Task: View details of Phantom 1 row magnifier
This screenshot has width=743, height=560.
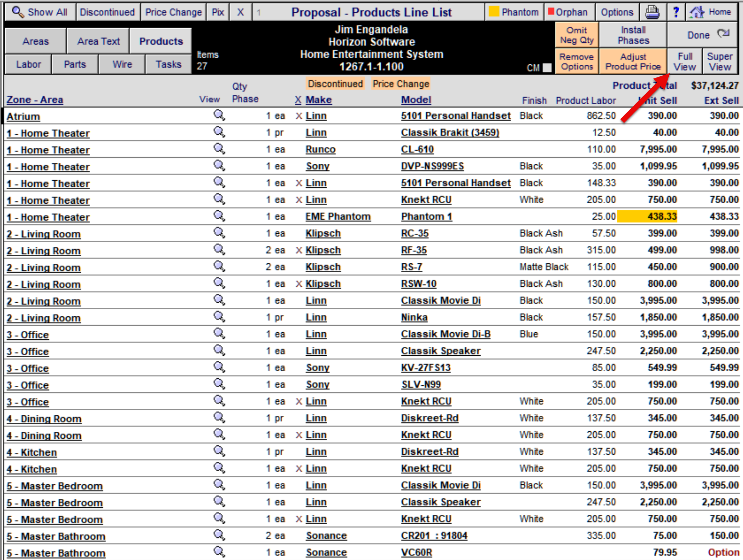Action: tap(219, 216)
